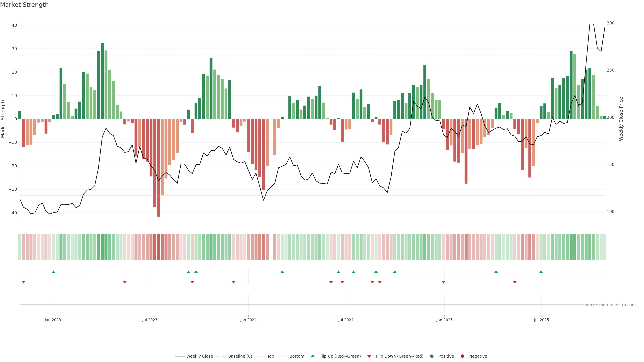Click the leftmost red flip-down triangle marker
This screenshot has width=644, height=362.
[x=23, y=282]
